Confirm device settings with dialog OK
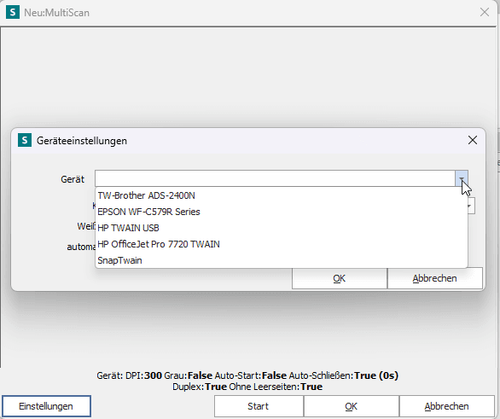The image size is (500, 419). tap(339, 278)
